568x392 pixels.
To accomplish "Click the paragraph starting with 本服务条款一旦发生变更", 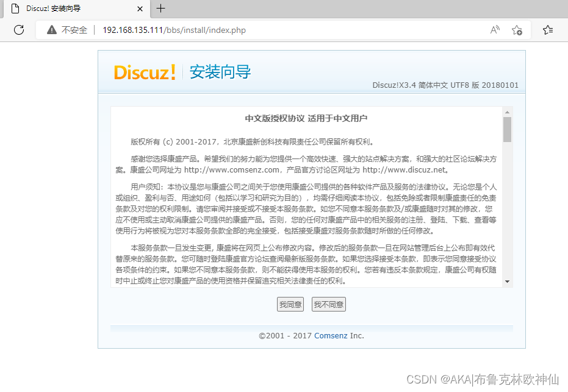I will tap(306, 264).
